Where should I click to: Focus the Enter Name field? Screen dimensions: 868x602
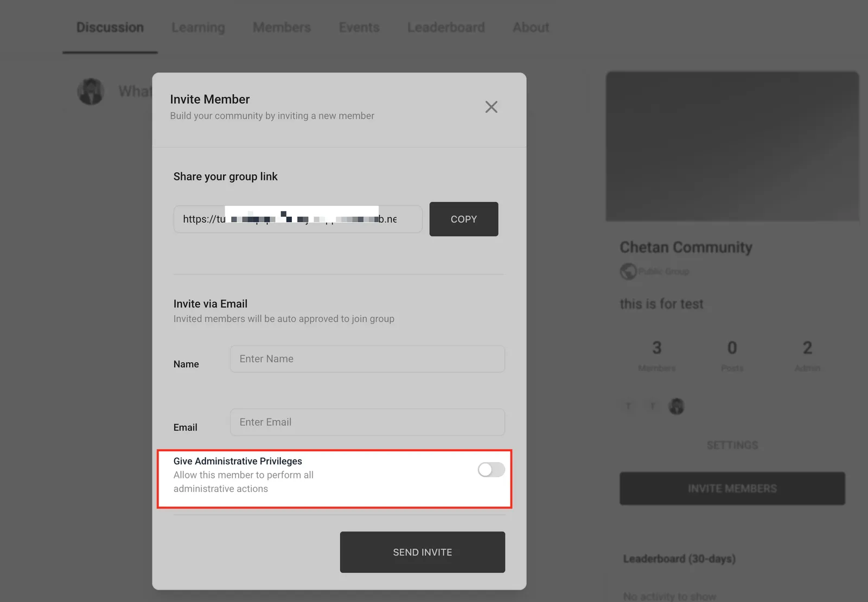tap(367, 359)
